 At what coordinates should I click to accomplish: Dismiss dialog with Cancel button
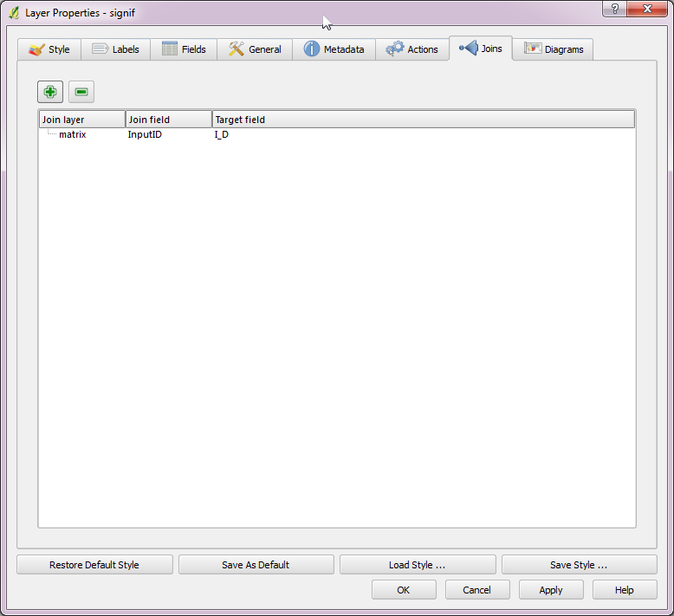(x=477, y=590)
